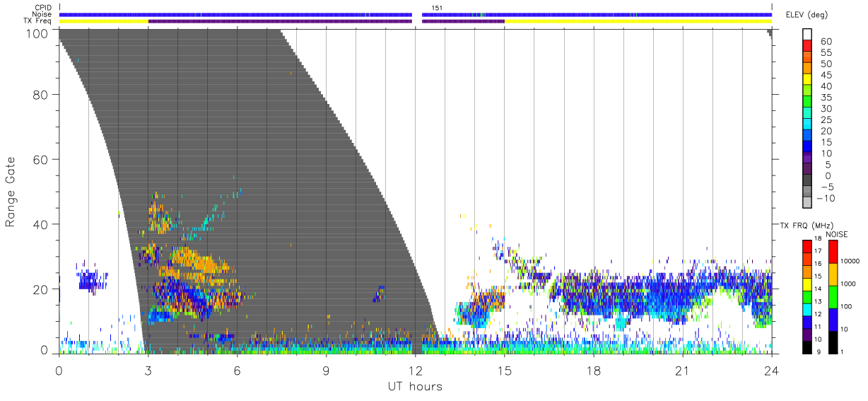Click the CPID value 151
Image resolution: width=868 pixels, height=401 pixels.
click(437, 8)
